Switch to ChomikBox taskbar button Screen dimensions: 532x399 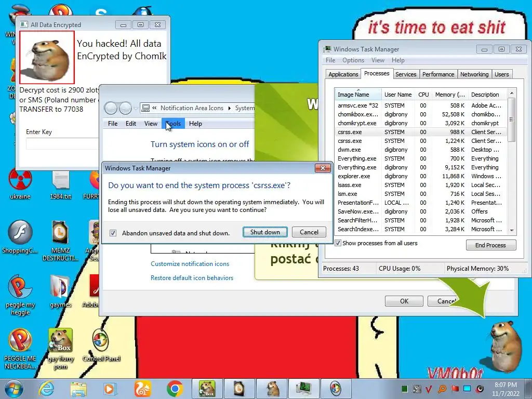(x=207, y=389)
